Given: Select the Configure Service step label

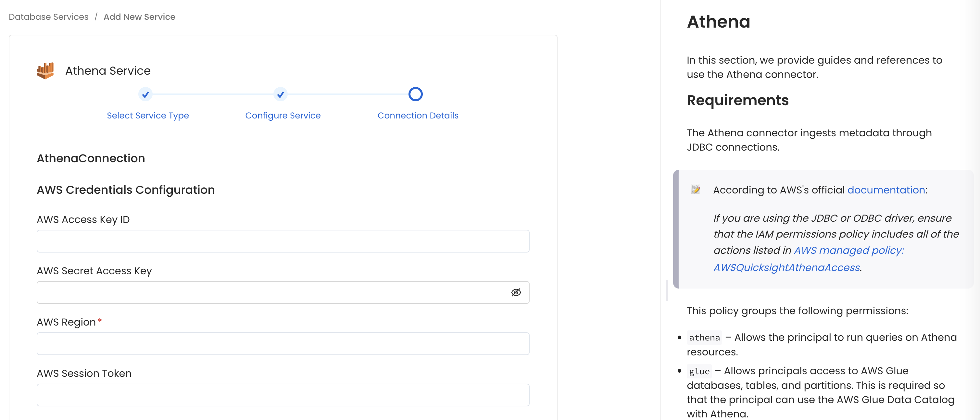Looking at the screenshot, I should point(283,115).
